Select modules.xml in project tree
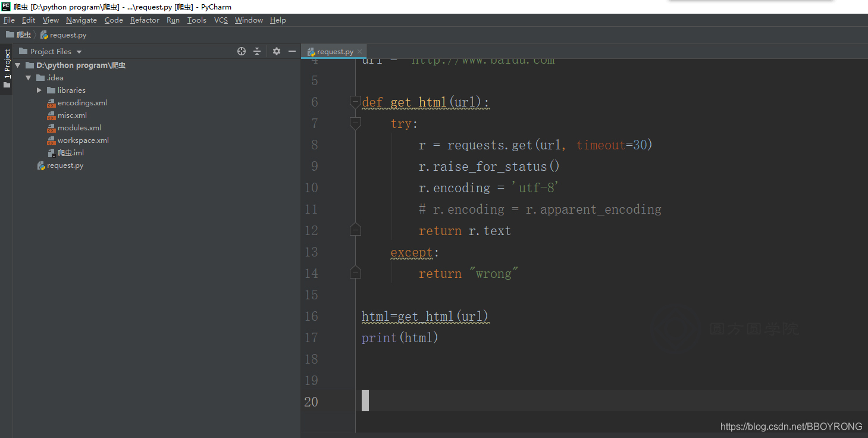The height and width of the screenshot is (438, 868). tap(79, 128)
